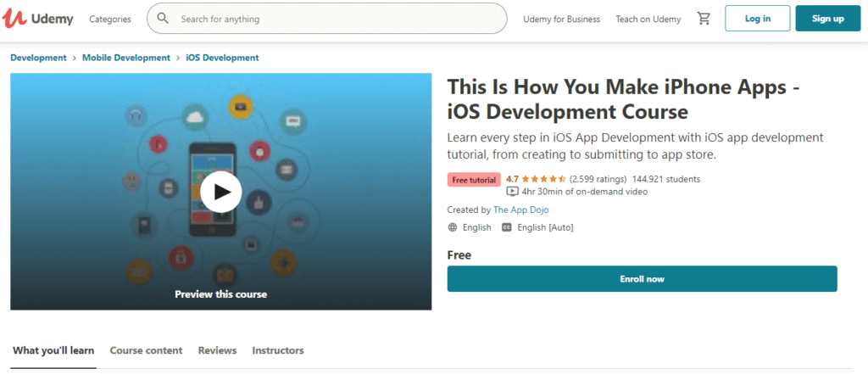Focus the Search for anything field
The image size is (868, 380).
point(326,19)
